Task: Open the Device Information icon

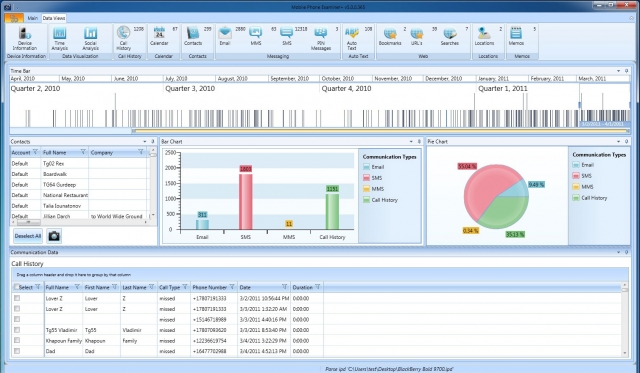Action: [24, 38]
